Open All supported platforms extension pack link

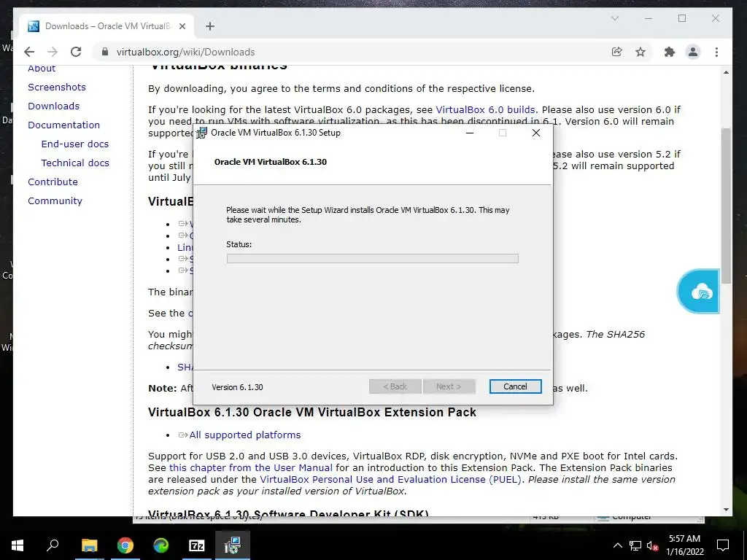point(245,435)
